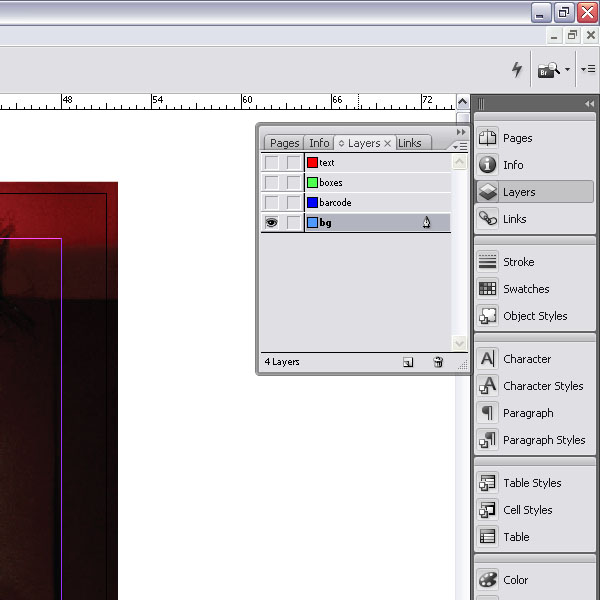The height and width of the screenshot is (600, 600).
Task: Click the document scroll up arrow
Action: click(463, 102)
